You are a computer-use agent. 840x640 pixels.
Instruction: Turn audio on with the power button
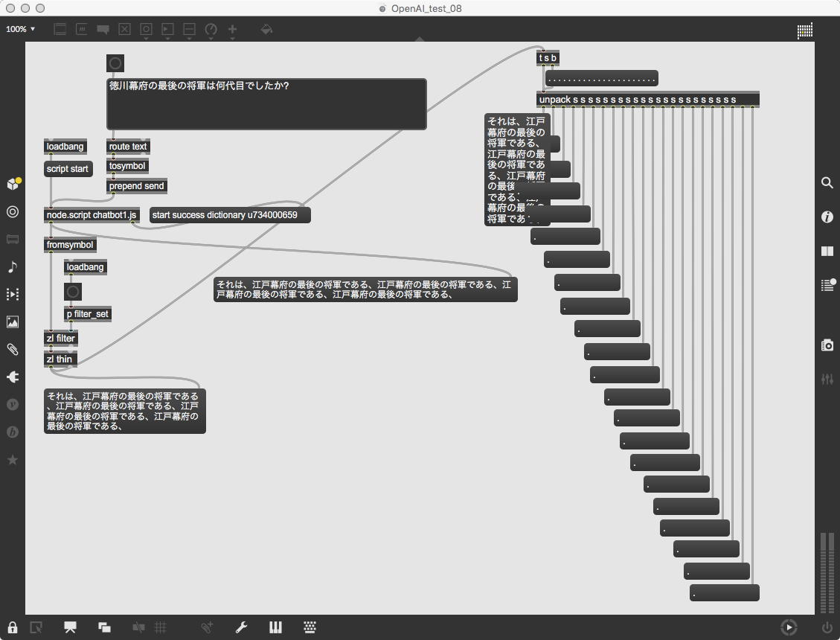(x=827, y=627)
